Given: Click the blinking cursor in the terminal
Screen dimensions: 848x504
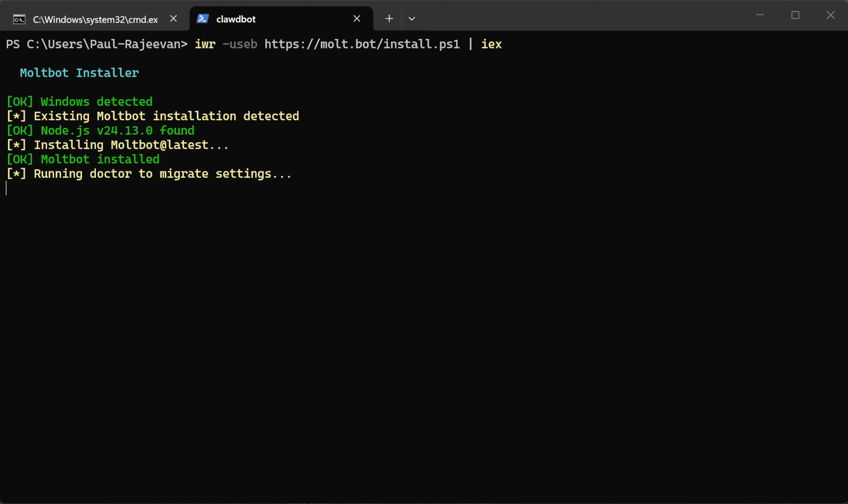Looking at the screenshot, I should coord(7,188).
